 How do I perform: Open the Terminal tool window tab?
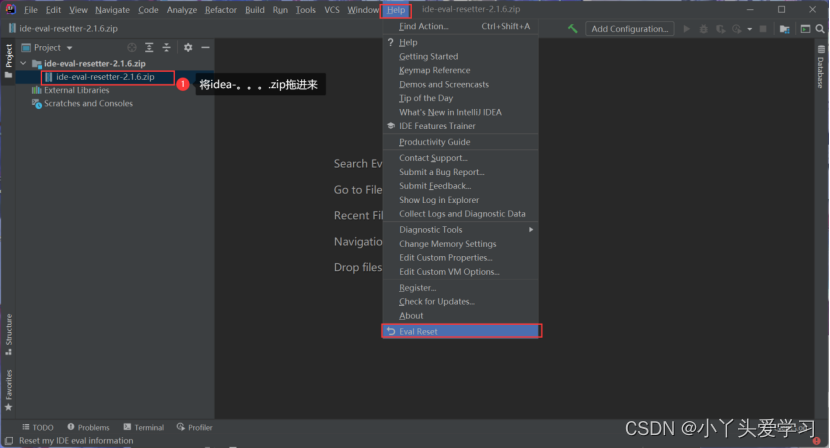click(143, 427)
